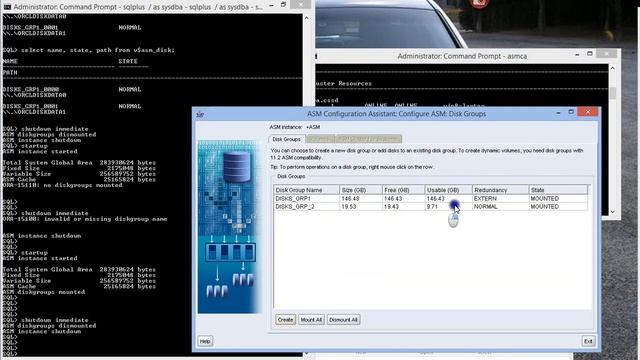Viewport: 640px width, 360px height.
Task: Maximize the ASM Configuration Assistant window
Action: 571,112
